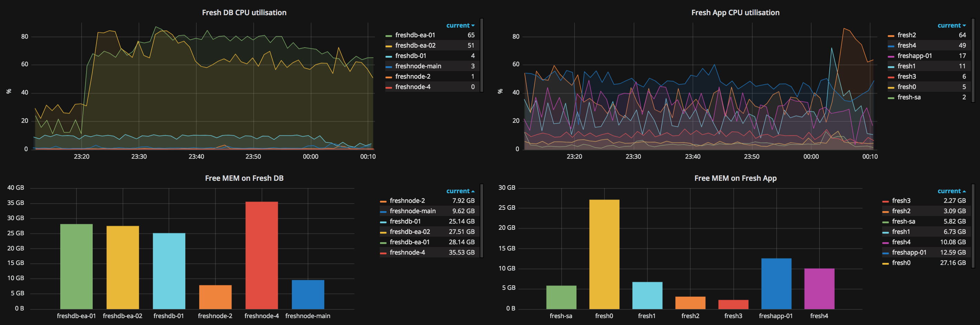Click orange color swatch for fresh2 CPU

pyautogui.click(x=891, y=36)
